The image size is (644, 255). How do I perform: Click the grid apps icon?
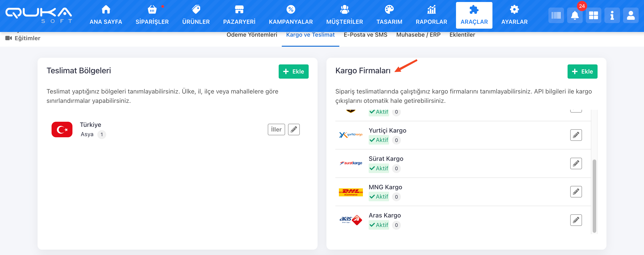(593, 16)
